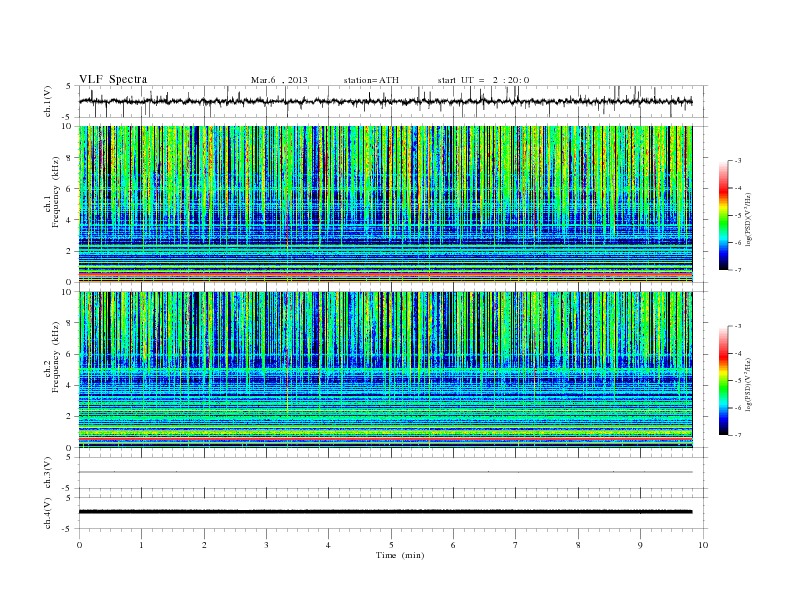Click the 'Time (min)' axis title
The image size is (792, 612).
[400, 555]
